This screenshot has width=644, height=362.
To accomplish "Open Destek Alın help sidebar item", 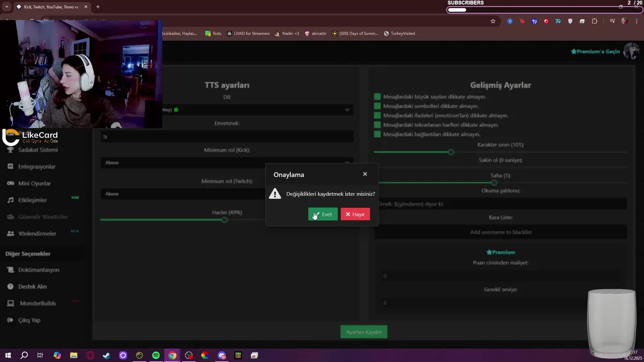I will coord(27,287).
